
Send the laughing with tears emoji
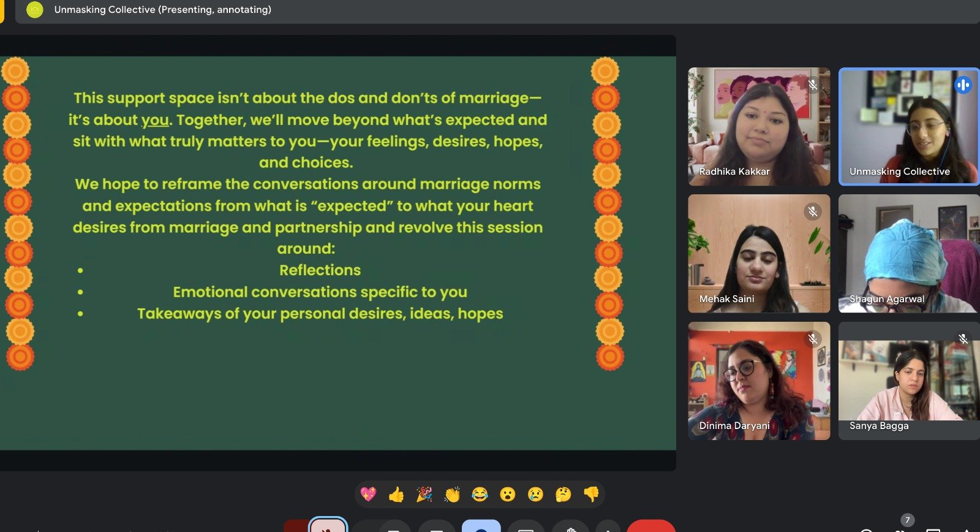[x=480, y=494]
